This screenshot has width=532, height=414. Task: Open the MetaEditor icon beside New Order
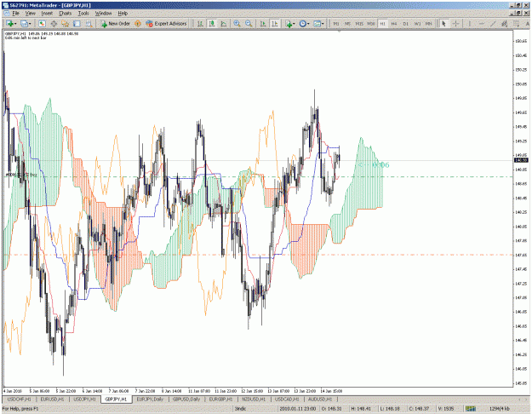tap(137, 24)
